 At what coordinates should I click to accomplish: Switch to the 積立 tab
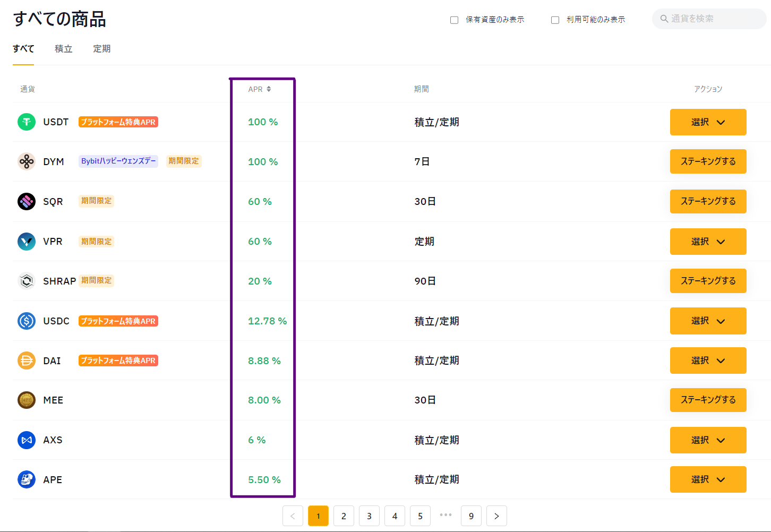coord(63,48)
